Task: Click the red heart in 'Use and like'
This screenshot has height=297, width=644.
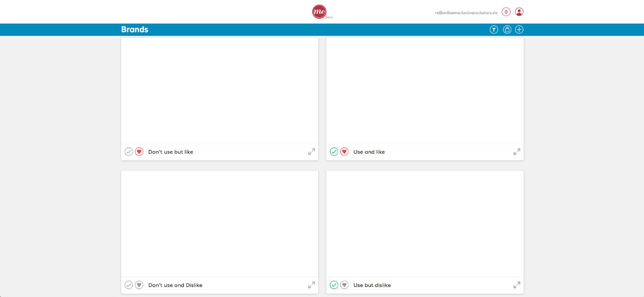Action: (x=344, y=152)
